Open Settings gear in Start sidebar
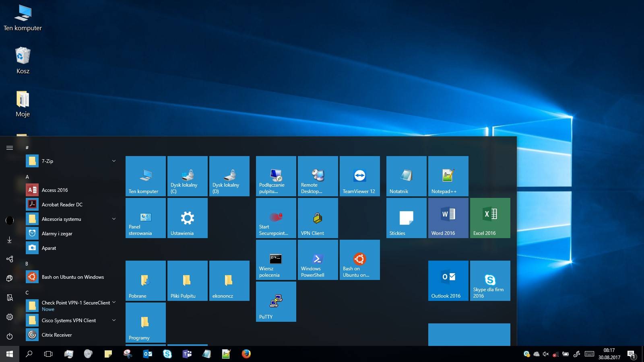644x362 pixels. (x=10, y=317)
